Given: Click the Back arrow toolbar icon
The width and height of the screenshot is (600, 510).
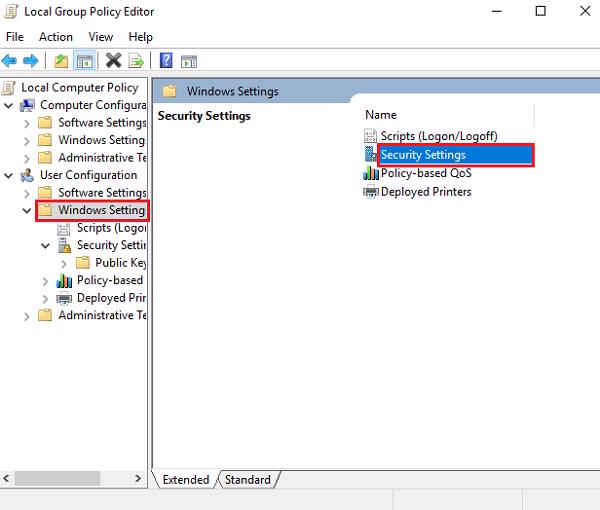Looking at the screenshot, I should pos(10,61).
